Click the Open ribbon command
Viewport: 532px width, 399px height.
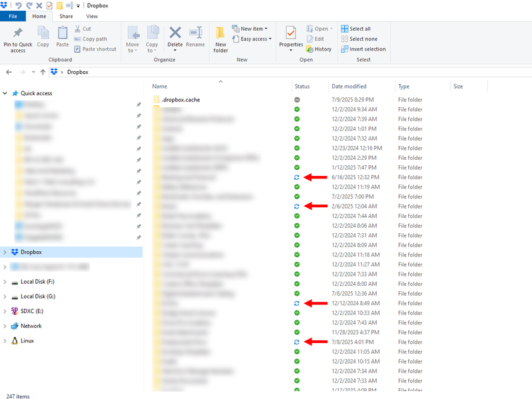pos(320,29)
